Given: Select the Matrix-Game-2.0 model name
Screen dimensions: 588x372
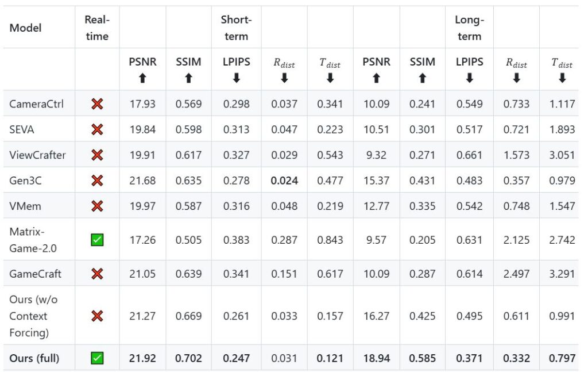Looking at the screenshot, I should click(x=33, y=240).
